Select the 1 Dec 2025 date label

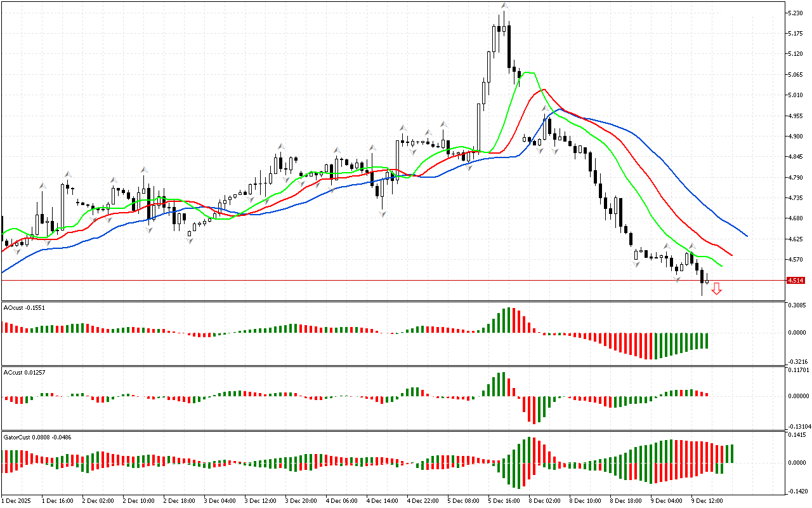17,500
